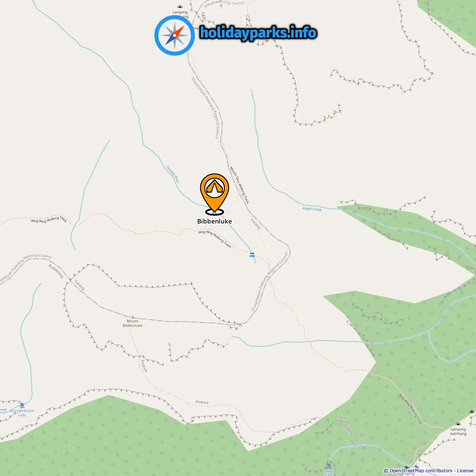The height and width of the screenshot is (476, 476).
Task: Open the License link
Action: click(465, 471)
